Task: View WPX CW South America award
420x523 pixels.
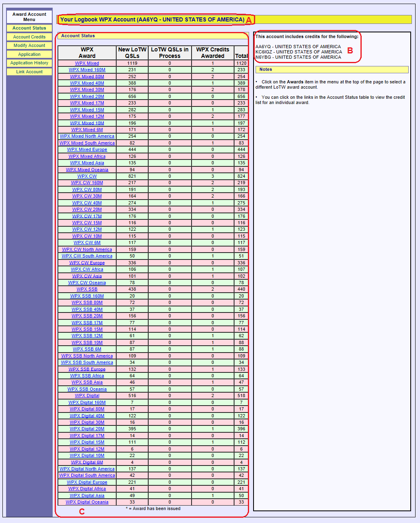Action: [87, 256]
